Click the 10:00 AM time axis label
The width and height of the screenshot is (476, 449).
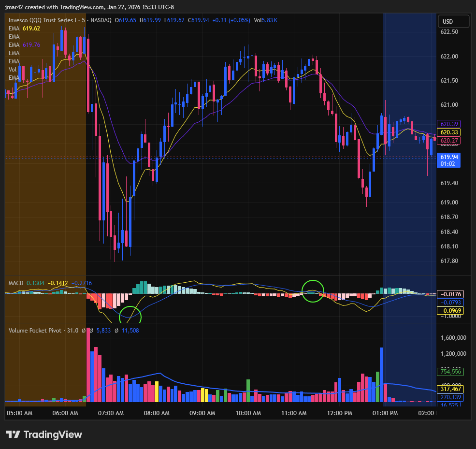(248, 413)
